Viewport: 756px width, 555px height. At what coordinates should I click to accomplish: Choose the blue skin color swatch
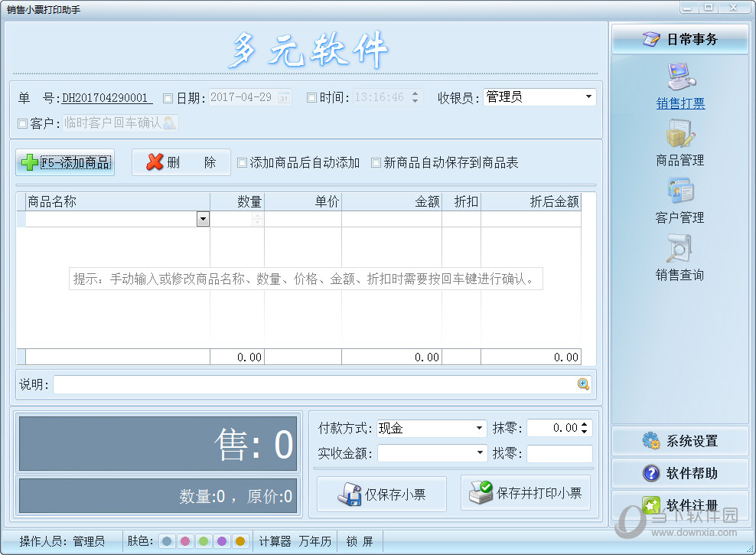click(x=167, y=541)
